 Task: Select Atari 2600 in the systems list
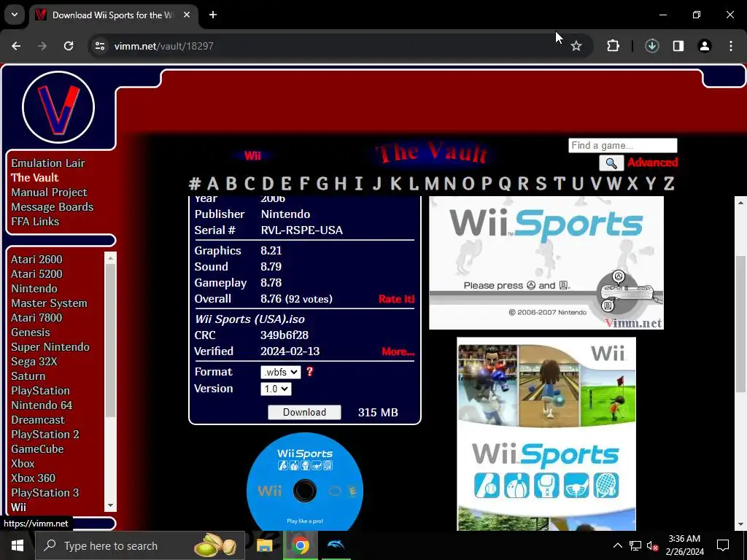tap(36, 260)
